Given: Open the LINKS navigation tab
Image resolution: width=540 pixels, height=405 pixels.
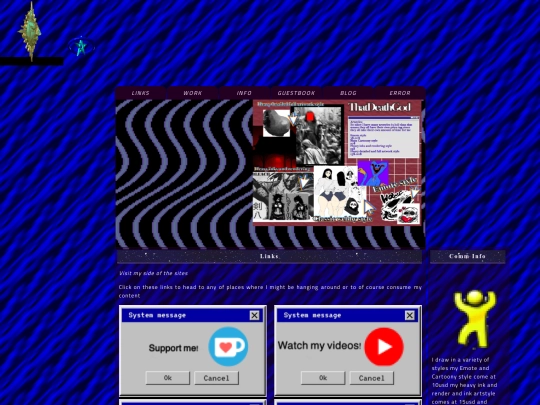Looking at the screenshot, I should (x=141, y=93).
